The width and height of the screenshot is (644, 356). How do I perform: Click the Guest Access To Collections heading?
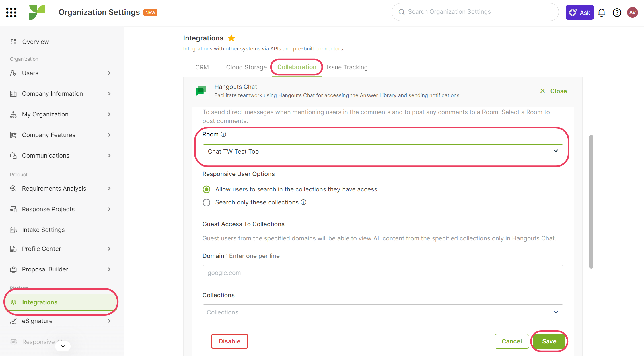click(x=243, y=224)
